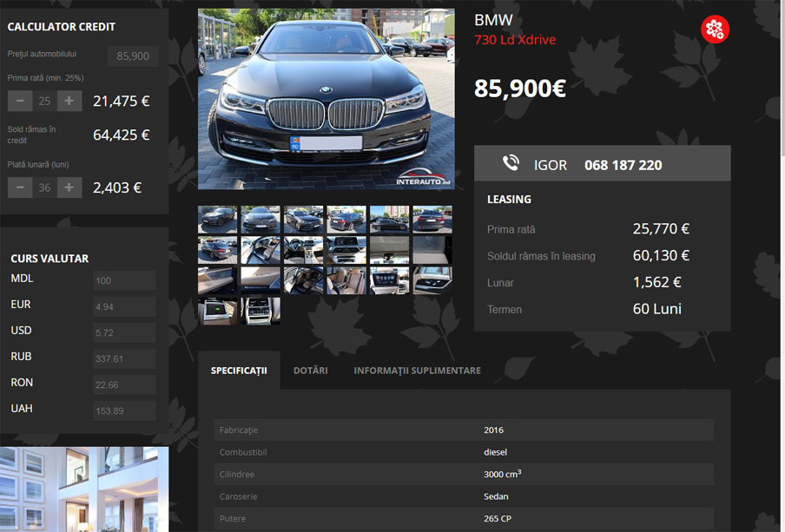The image size is (785, 532).
Task: Click the contact name IGOR
Action: (551, 165)
